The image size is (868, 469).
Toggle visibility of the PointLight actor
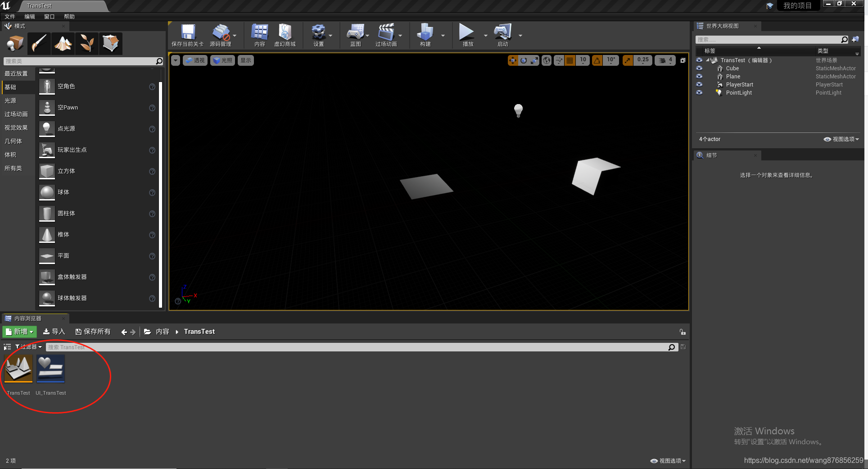699,93
